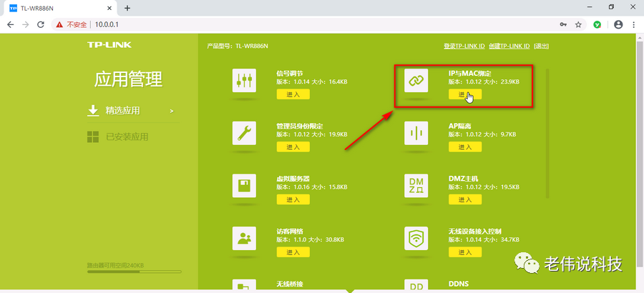Image resolution: width=644 pixels, height=293 pixels.
Task: Click the 无线桥接 app title
Action: (290, 284)
